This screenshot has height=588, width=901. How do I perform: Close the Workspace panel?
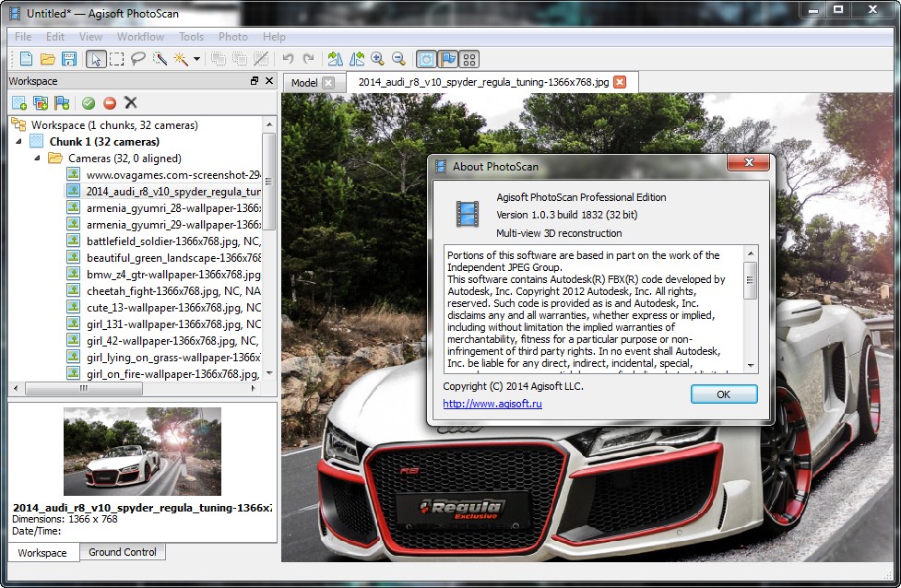coord(269,81)
